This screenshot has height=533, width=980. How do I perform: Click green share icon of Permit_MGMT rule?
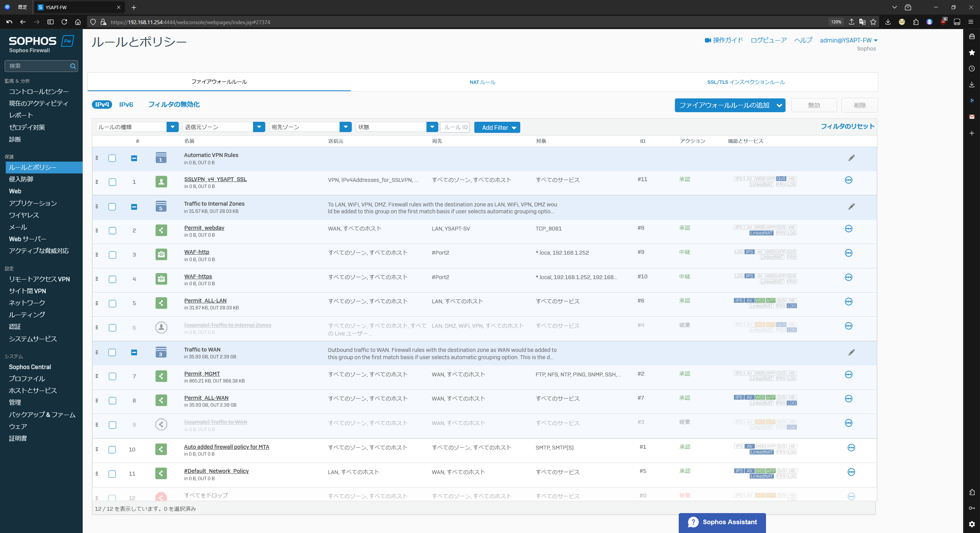(161, 376)
